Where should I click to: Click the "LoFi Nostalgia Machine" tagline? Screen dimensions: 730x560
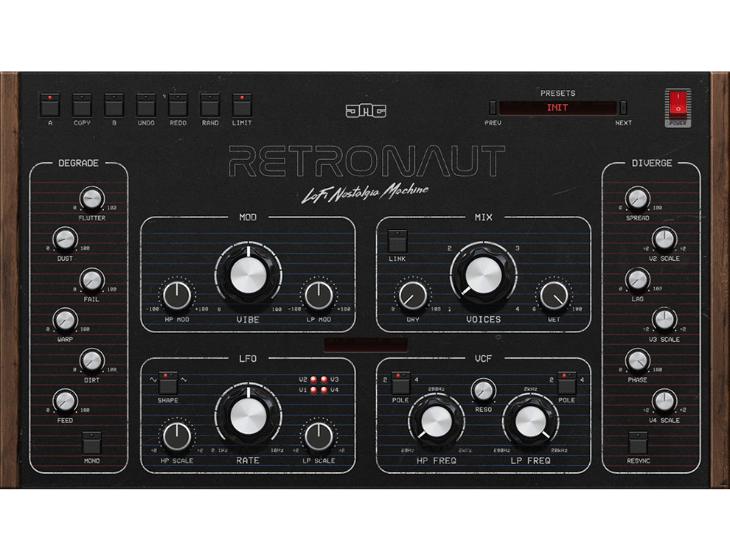click(x=364, y=192)
